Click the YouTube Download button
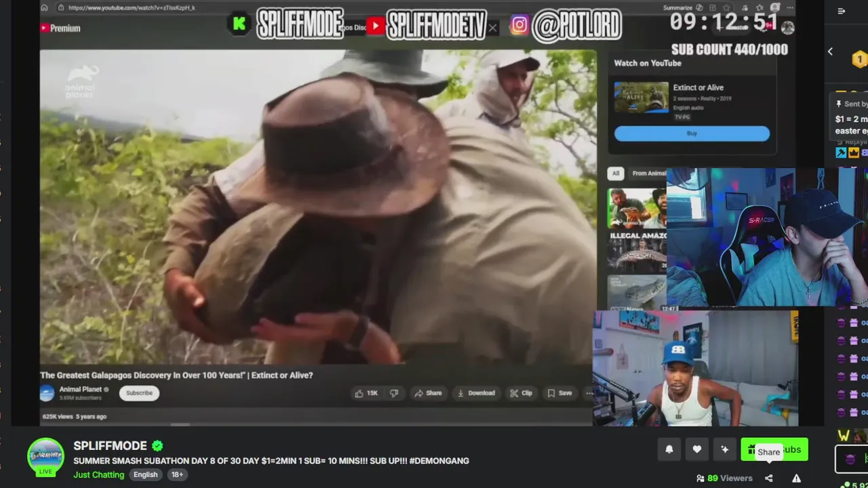The image size is (868, 488). (476, 393)
